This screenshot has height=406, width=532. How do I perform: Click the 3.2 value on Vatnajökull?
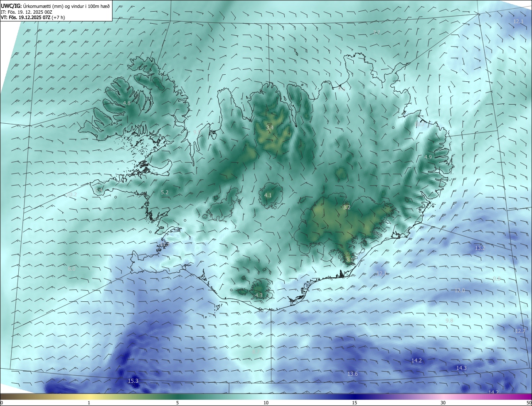[x=347, y=207]
